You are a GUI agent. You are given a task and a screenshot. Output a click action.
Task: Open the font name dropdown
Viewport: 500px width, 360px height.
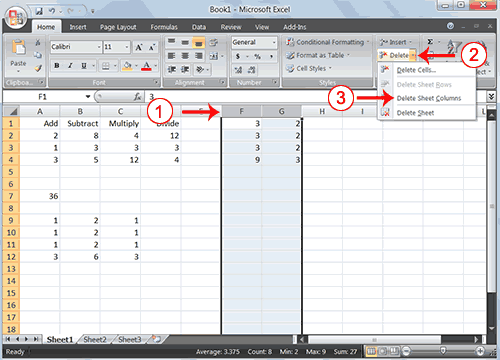coord(99,47)
